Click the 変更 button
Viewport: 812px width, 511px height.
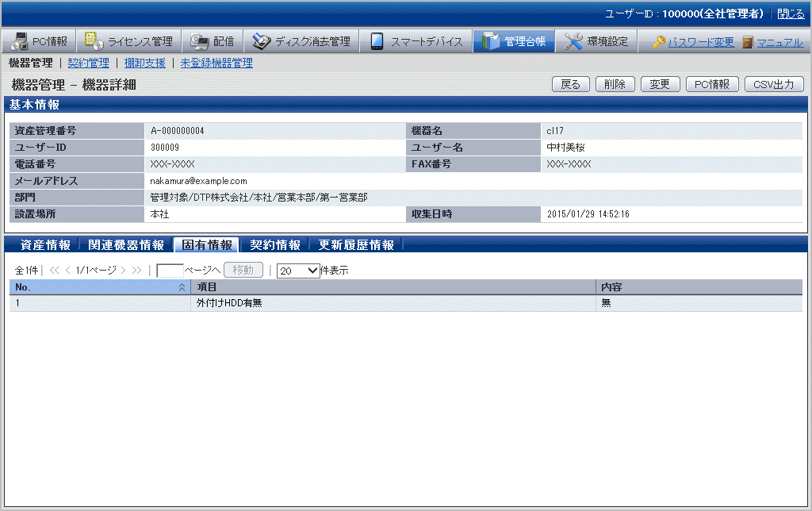click(661, 84)
